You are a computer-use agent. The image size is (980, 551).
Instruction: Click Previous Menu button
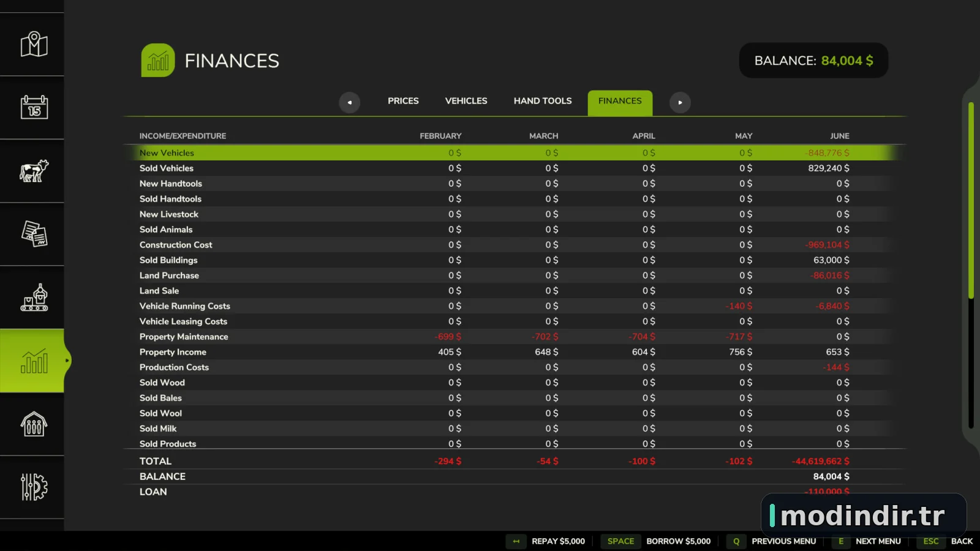783,541
